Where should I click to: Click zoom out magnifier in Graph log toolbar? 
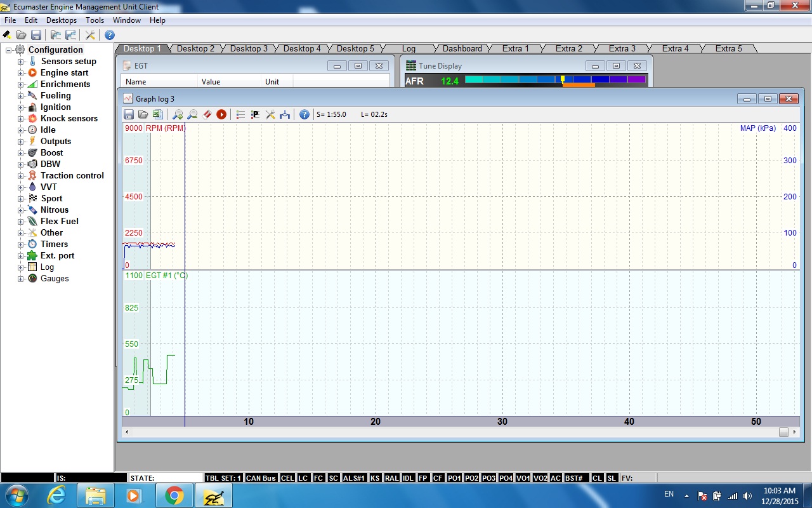(192, 114)
